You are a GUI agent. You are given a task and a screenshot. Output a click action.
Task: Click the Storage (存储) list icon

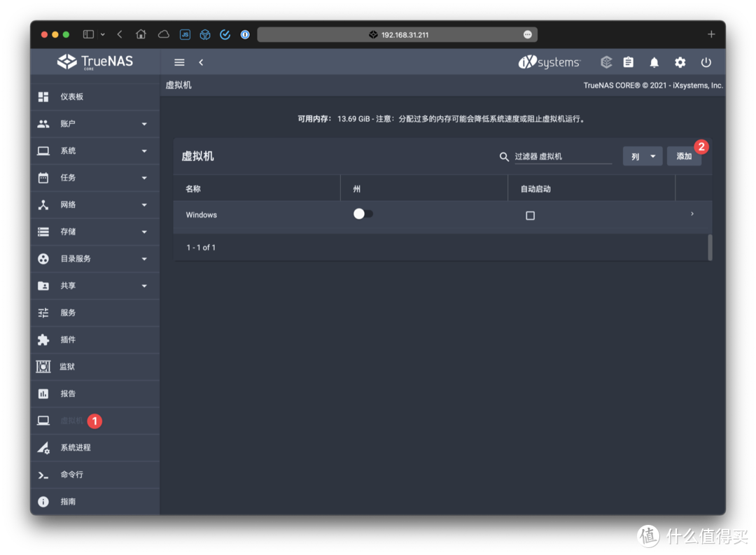[43, 232]
